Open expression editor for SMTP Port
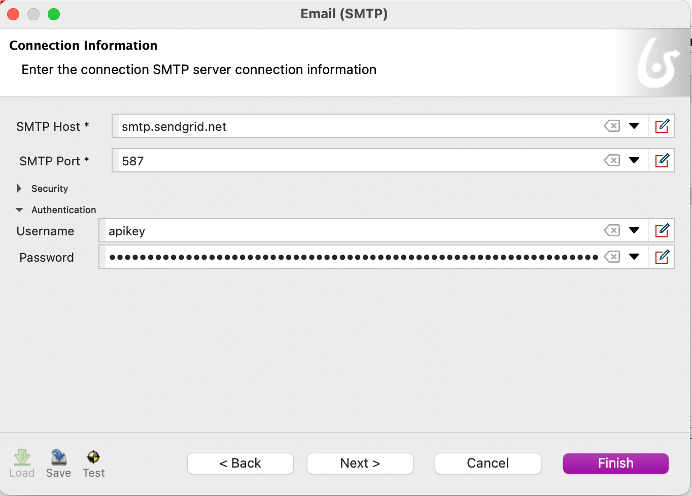Image resolution: width=692 pixels, height=496 pixels. tap(662, 160)
